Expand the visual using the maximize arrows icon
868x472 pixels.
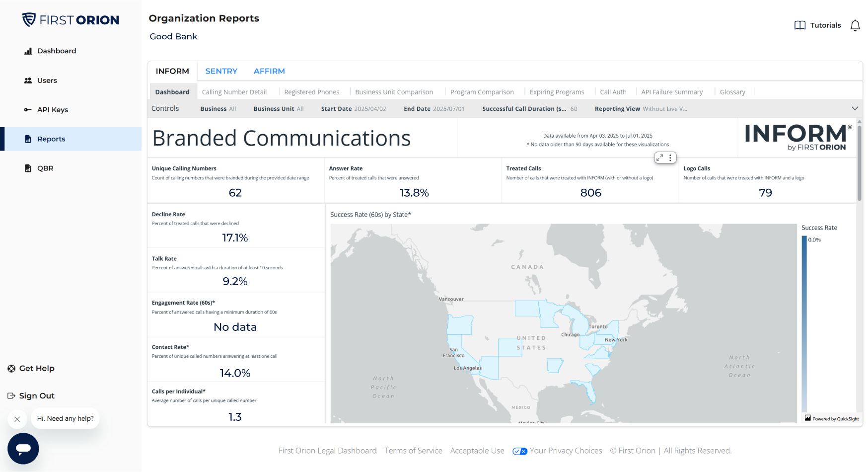pyautogui.click(x=659, y=157)
